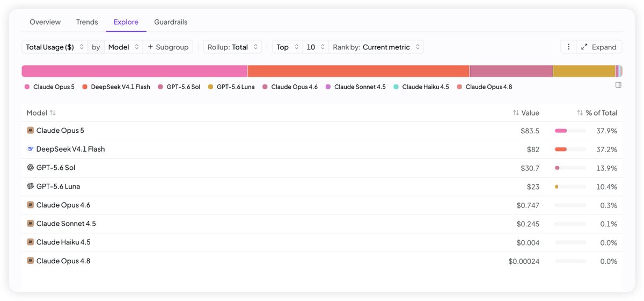Select the DeepSeek V4.1 Flash row name
Screen dimensions: 644x301
70,149
